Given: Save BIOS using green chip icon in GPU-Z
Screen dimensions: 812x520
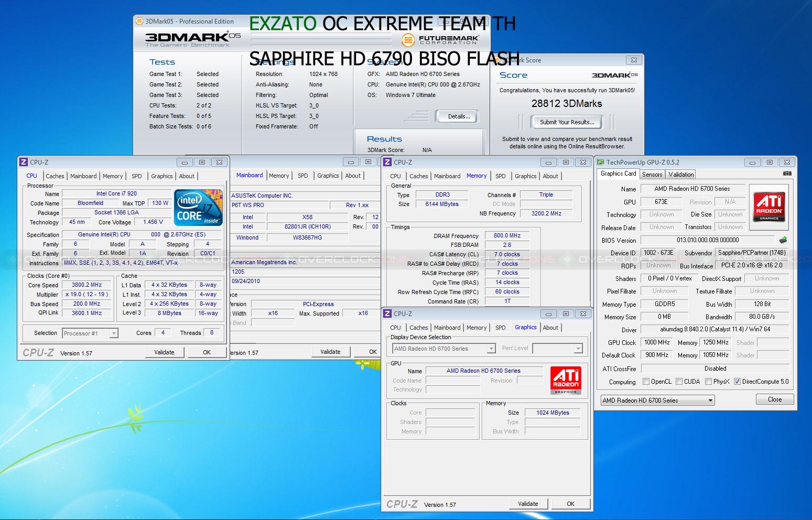Looking at the screenshot, I should pos(783,240).
